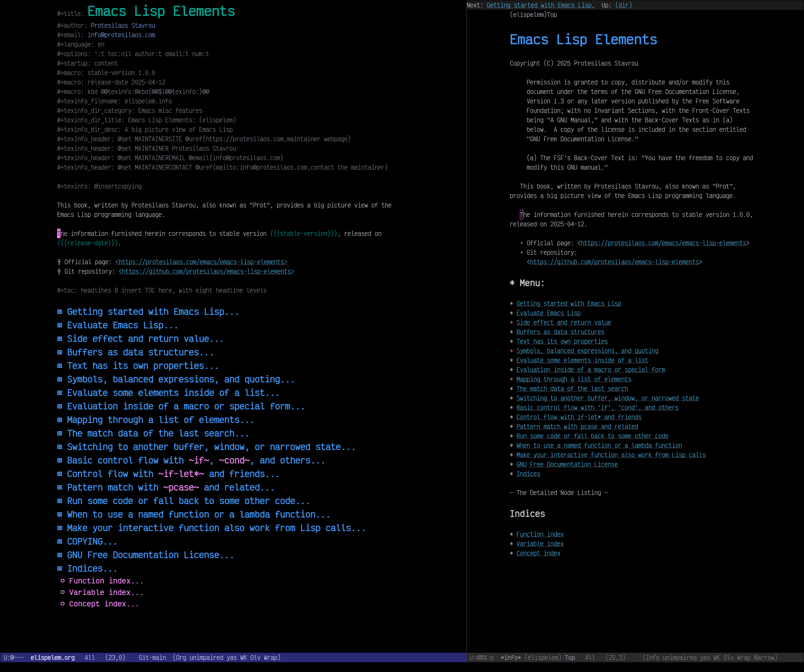Open Basic control flow with 'if', 'cond' menu entry
The width and height of the screenshot is (804, 672).
coord(597,407)
